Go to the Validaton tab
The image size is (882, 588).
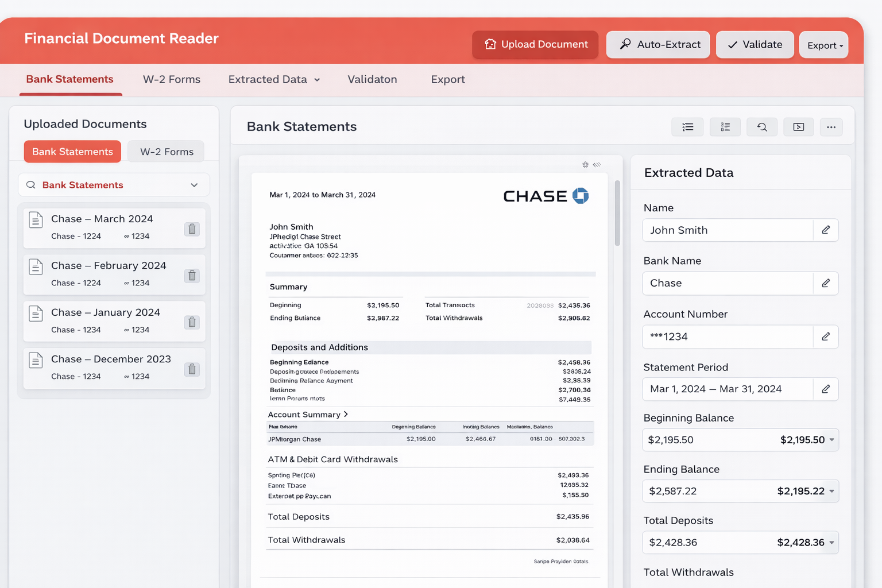pyautogui.click(x=372, y=79)
